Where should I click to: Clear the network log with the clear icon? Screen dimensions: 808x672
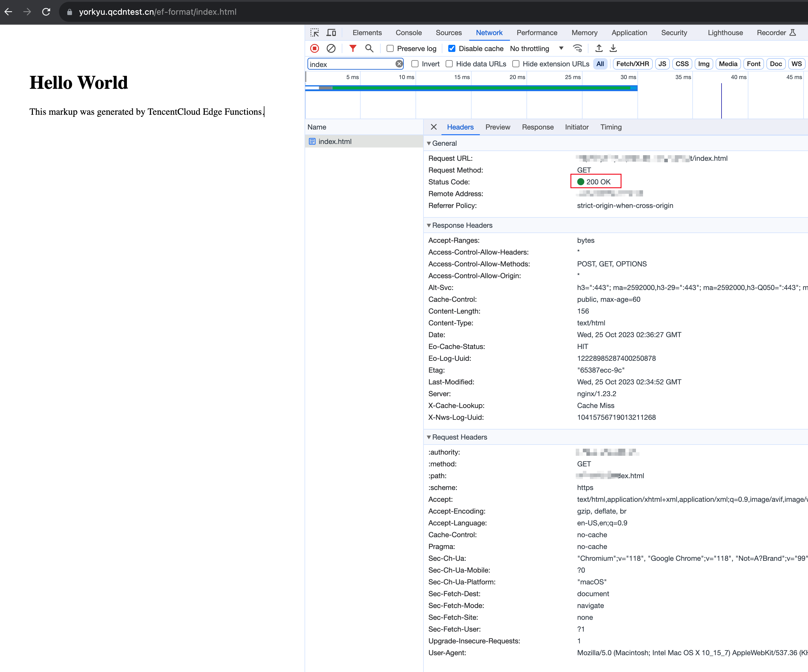click(x=331, y=48)
